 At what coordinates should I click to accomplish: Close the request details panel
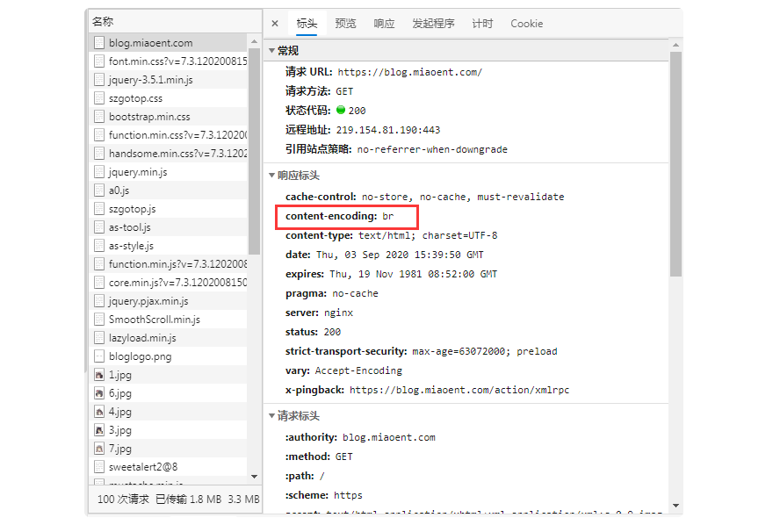275,23
